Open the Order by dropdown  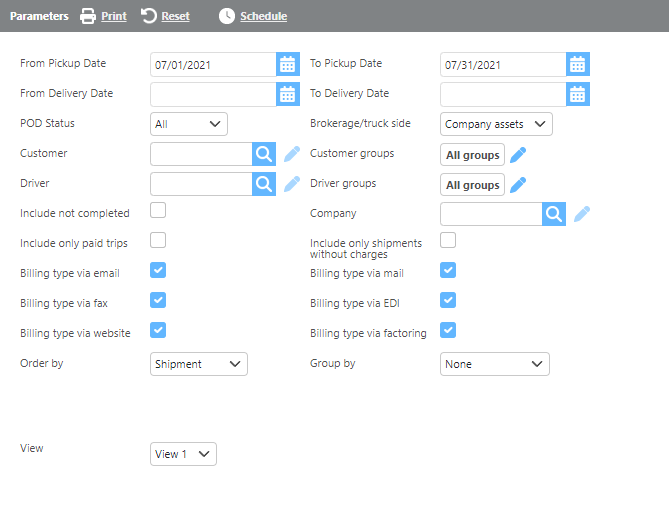click(x=199, y=364)
